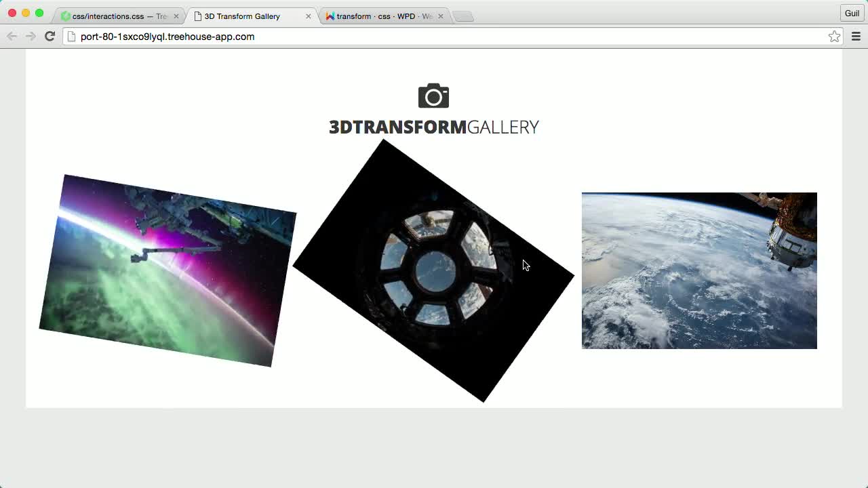The width and height of the screenshot is (868, 488).
Task: Open a new browser tab
Action: (463, 16)
